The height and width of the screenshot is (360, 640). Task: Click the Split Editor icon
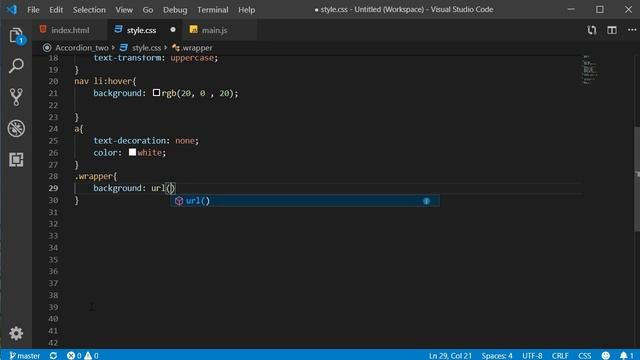click(x=611, y=30)
